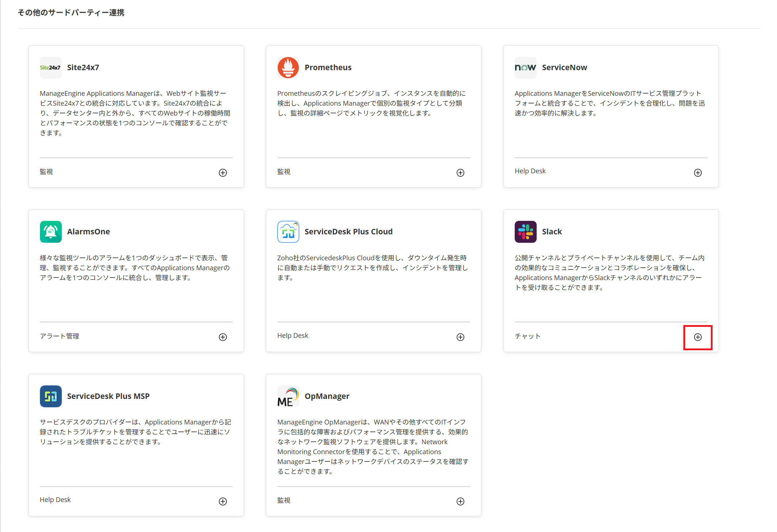
Task: Click the ServiceNow logo icon
Action: [525, 68]
